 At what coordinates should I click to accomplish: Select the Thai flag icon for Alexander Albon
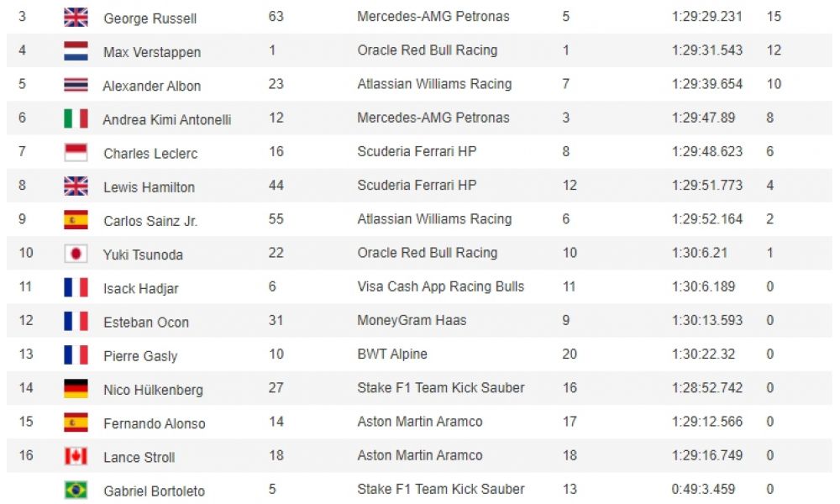click(x=76, y=85)
